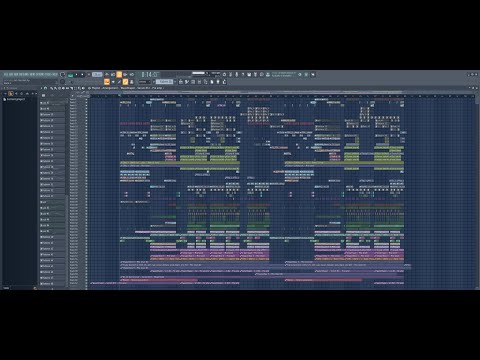
Task: Toggle typing keyboard to piano icon
Action: pyautogui.click(x=107, y=82)
